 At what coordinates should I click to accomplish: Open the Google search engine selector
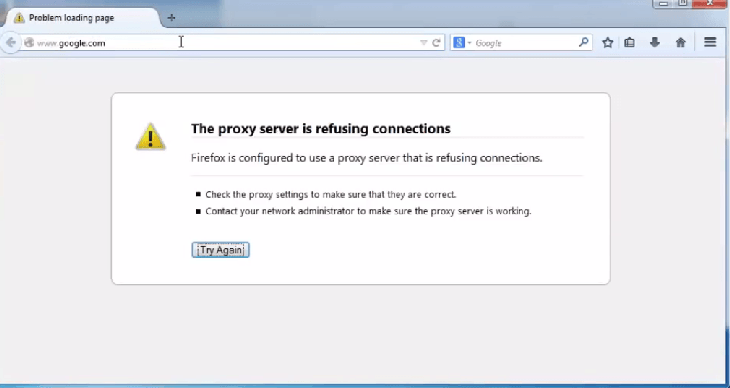pyautogui.click(x=462, y=43)
